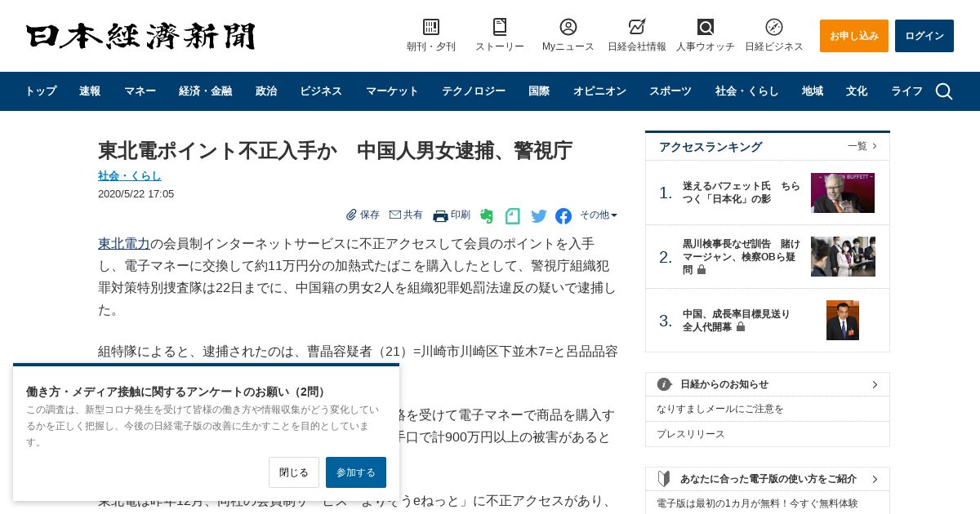Viewport: 980px width, 514px height.
Task: Click the green note share icon
Action: pos(513,216)
